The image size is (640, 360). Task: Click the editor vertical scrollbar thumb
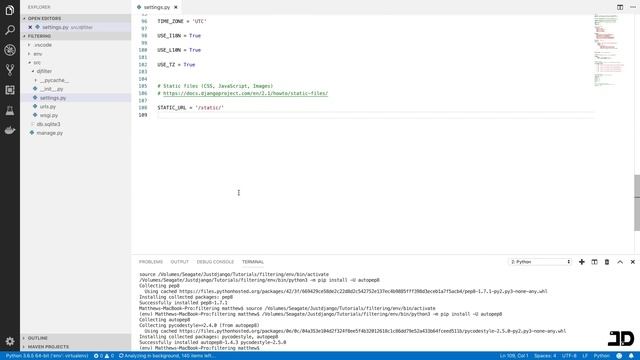637,203
